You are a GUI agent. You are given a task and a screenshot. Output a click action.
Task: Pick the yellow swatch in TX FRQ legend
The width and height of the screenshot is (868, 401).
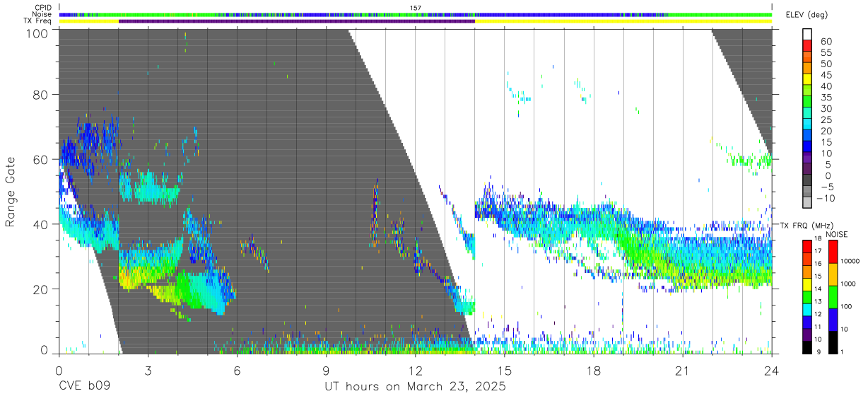(807, 283)
